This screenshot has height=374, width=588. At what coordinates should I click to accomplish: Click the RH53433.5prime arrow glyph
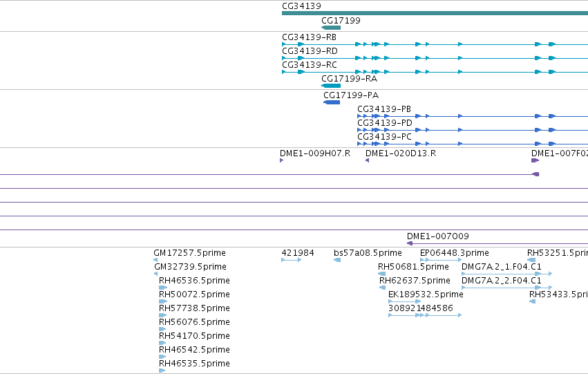coord(532,301)
